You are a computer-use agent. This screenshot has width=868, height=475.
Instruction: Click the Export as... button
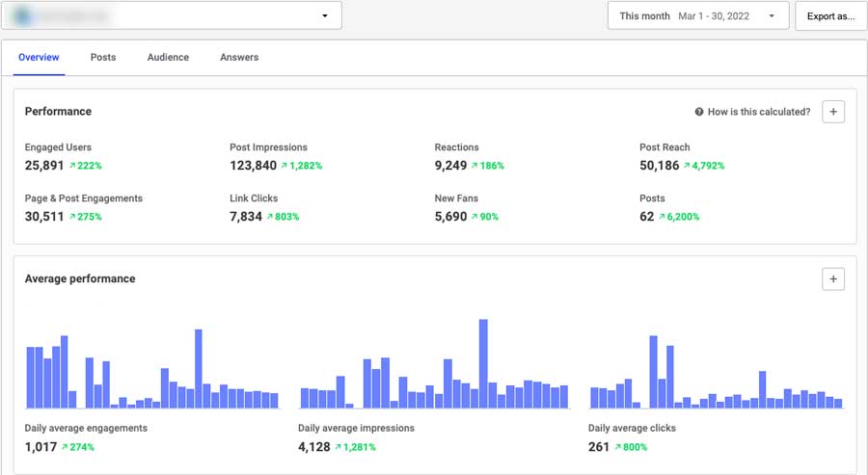[830, 15]
